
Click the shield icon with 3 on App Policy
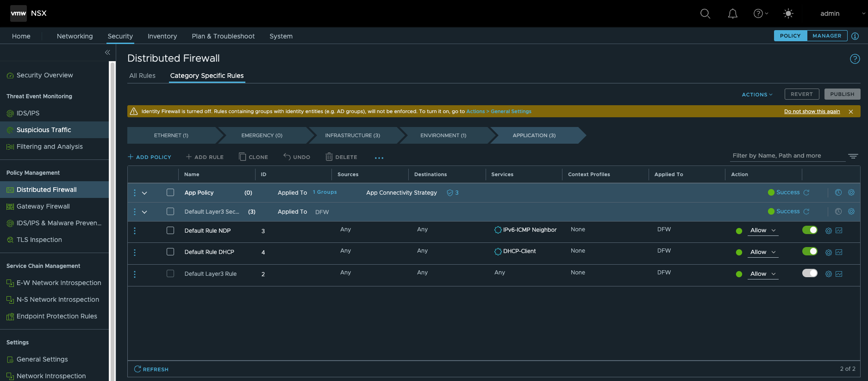click(x=452, y=193)
